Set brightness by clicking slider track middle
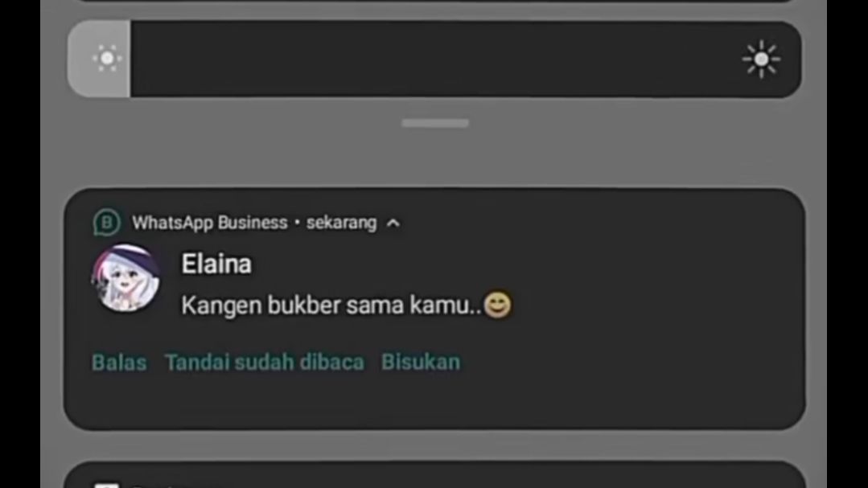The width and height of the screenshot is (868, 488). (434, 59)
